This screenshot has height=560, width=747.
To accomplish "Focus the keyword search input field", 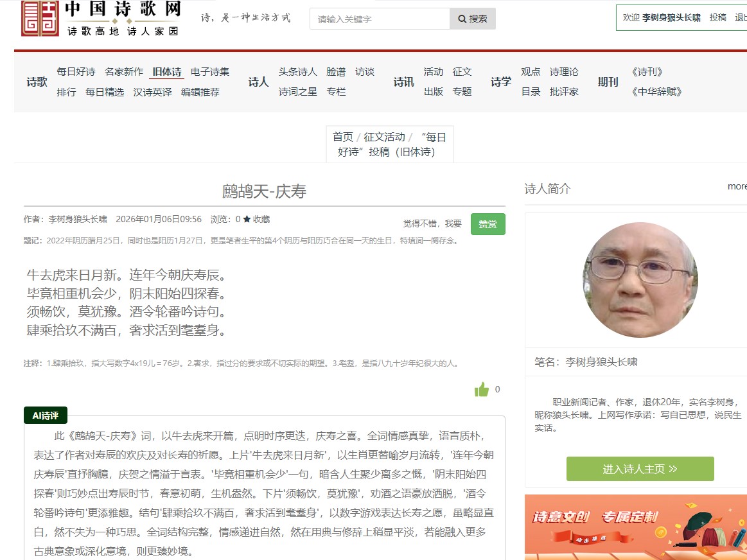I will 380,19.
